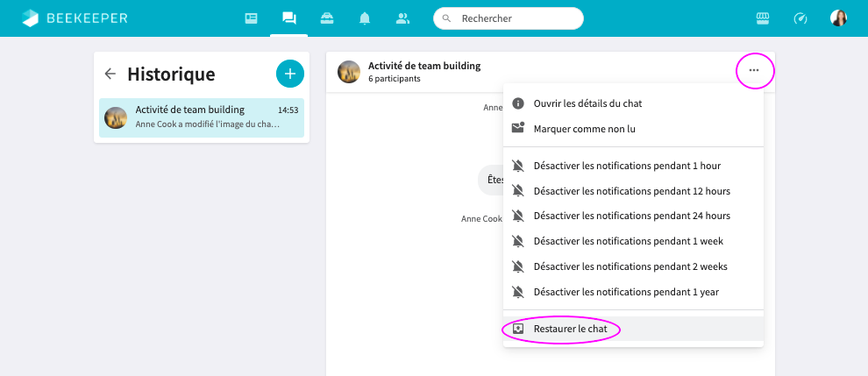Open the three-dots chat options menu
Image resolution: width=868 pixels, height=376 pixels.
pos(754,70)
